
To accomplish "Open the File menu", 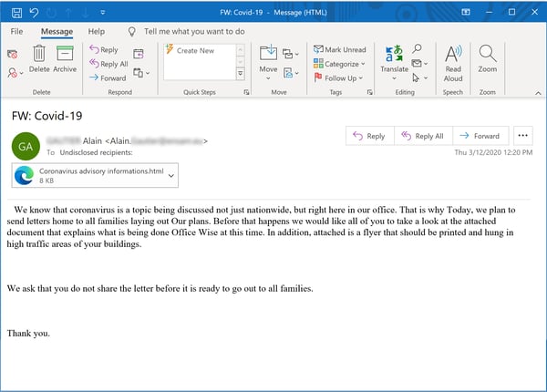I will click(x=17, y=31).
